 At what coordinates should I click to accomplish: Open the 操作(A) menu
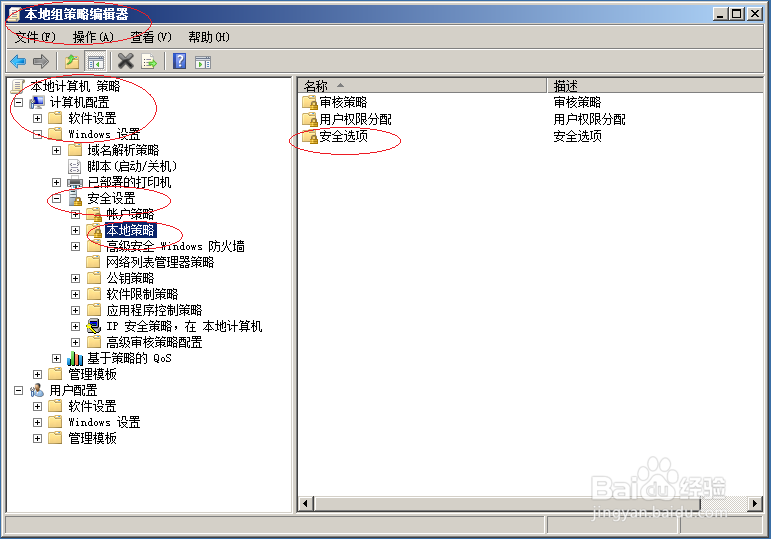(x=93, y=37)
